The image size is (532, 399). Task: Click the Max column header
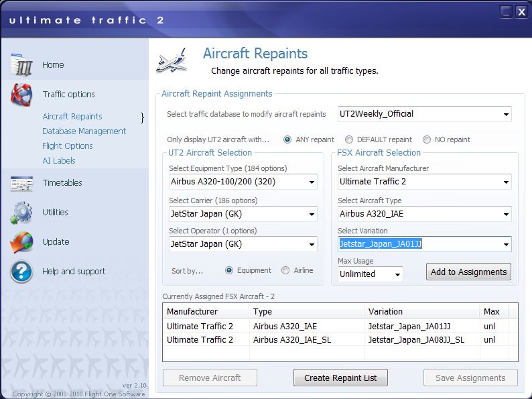click(x=494, y=311)
